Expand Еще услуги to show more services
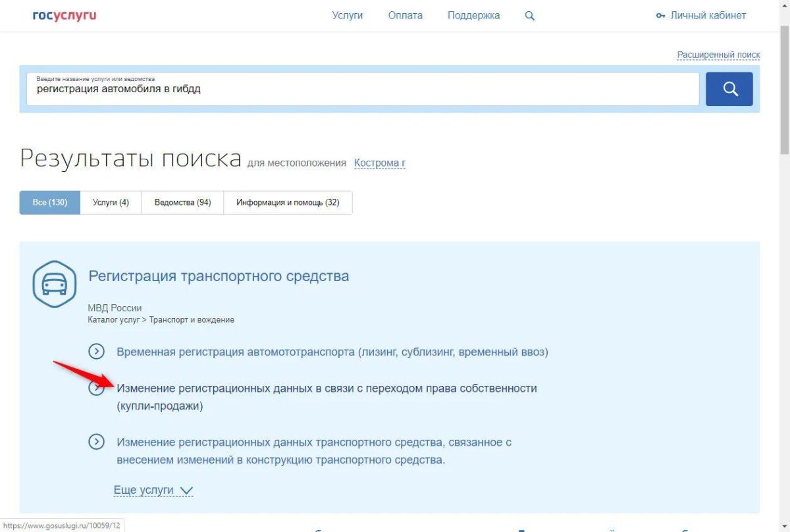 click(153, 490)
